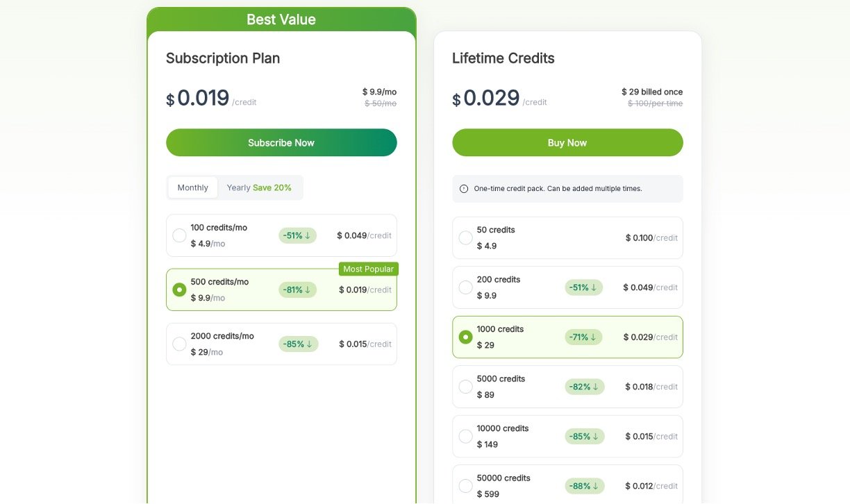Select the 100 credits/mo radio option
This screenshot has height=504, width=850.
(179, 235)
